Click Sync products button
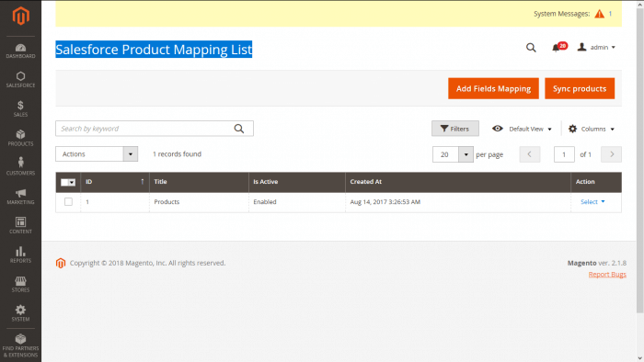This screenshot has width=644, height=362. (x=580, y=88)
